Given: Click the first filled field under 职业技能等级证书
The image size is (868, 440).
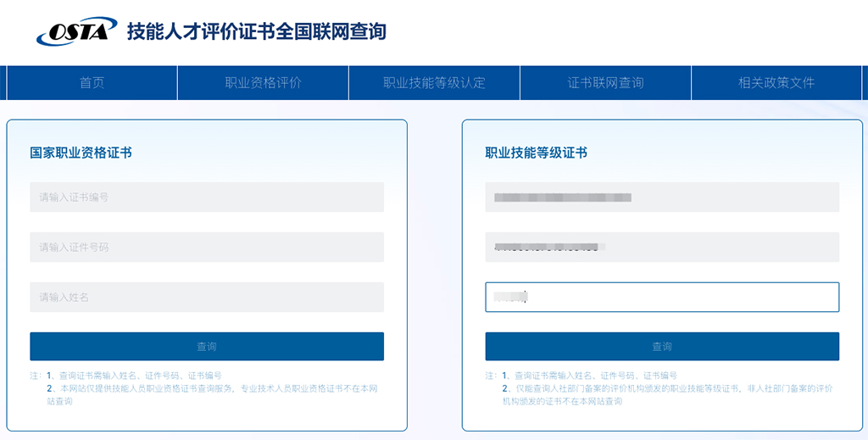Looking at the screenshot, I should 661,198.
